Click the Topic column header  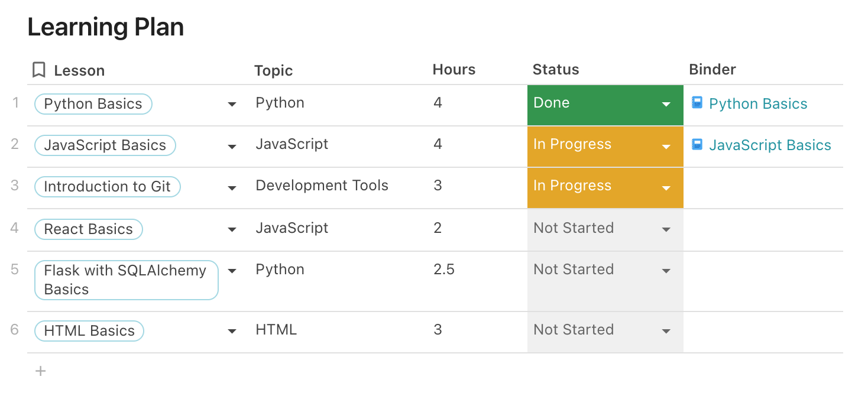pos(273,70)
